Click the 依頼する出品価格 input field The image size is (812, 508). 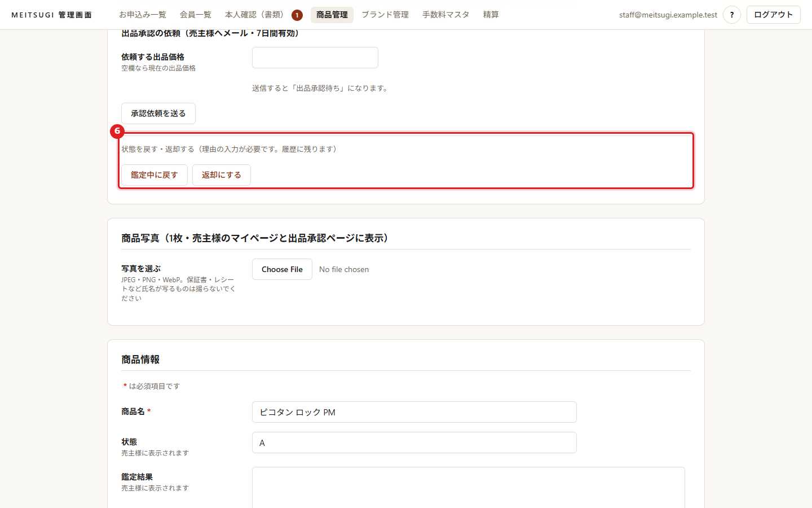click(x=315, y=58)
